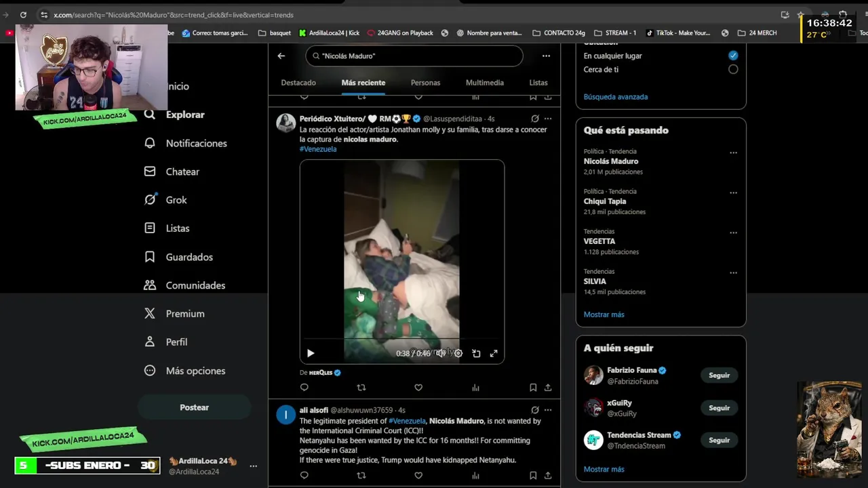Open ArdillaLoca24 account switcher menu
The image size is (868, 488).
[x=253, y=466]
